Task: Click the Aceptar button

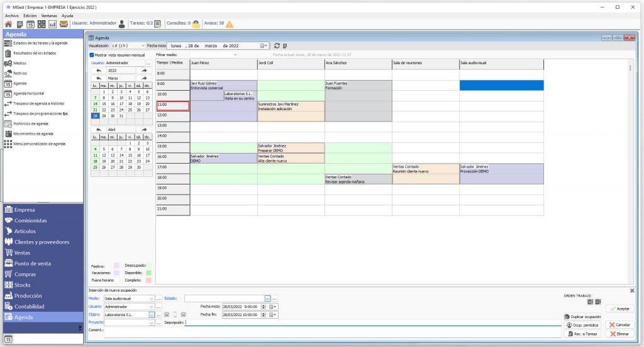Action: click(x=619, y=309)
